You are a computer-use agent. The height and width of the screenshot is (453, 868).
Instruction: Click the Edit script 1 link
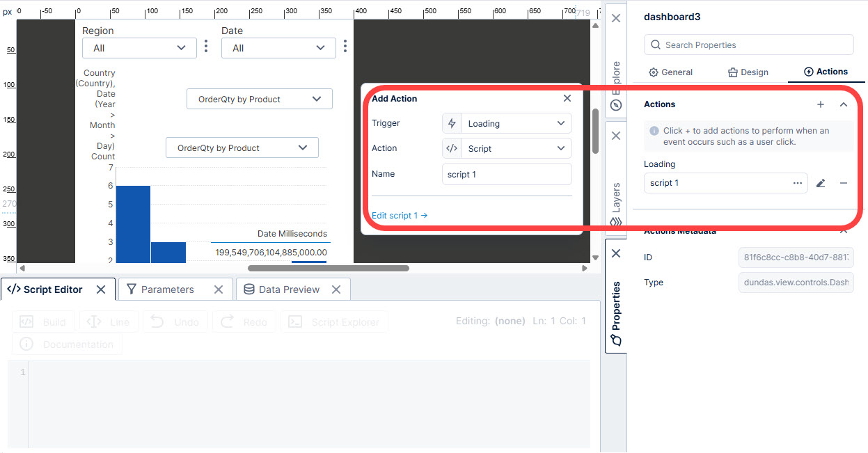click(399, 215)
